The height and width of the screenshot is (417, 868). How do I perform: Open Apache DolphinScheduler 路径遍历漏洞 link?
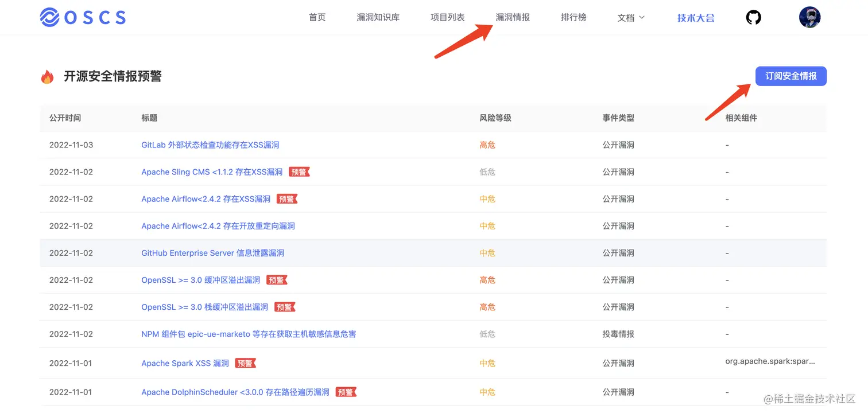[235, 392]
